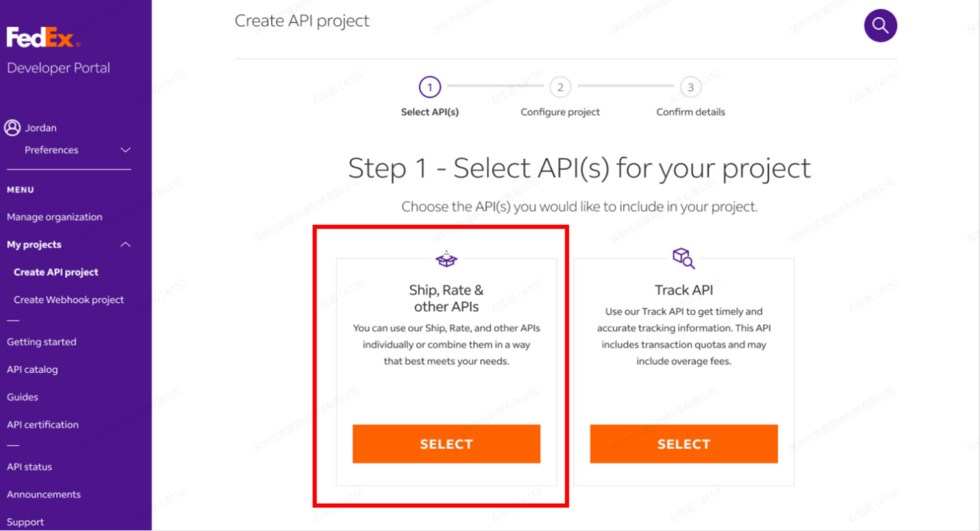Click the Ship, Rate open-box icon
Viewport: 980px width, 531px height.
[446, 259]
